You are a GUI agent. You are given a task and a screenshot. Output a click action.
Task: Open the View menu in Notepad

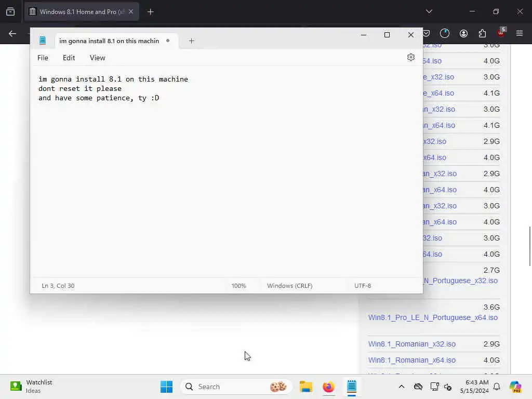97,58
